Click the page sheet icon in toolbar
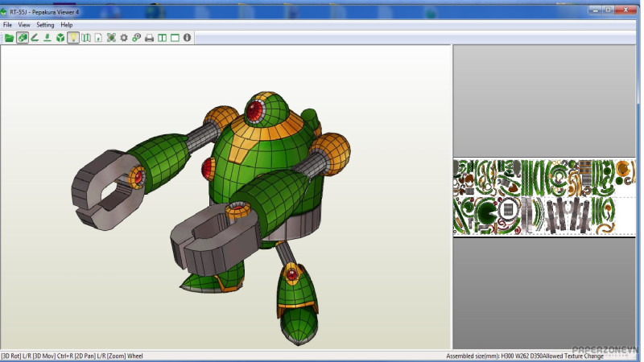 point(98,38)
